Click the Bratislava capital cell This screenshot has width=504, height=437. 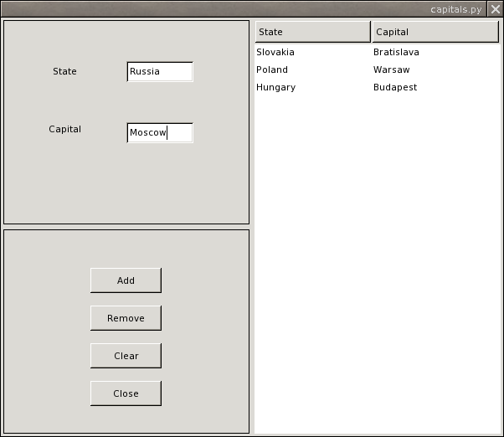point(396,52)
